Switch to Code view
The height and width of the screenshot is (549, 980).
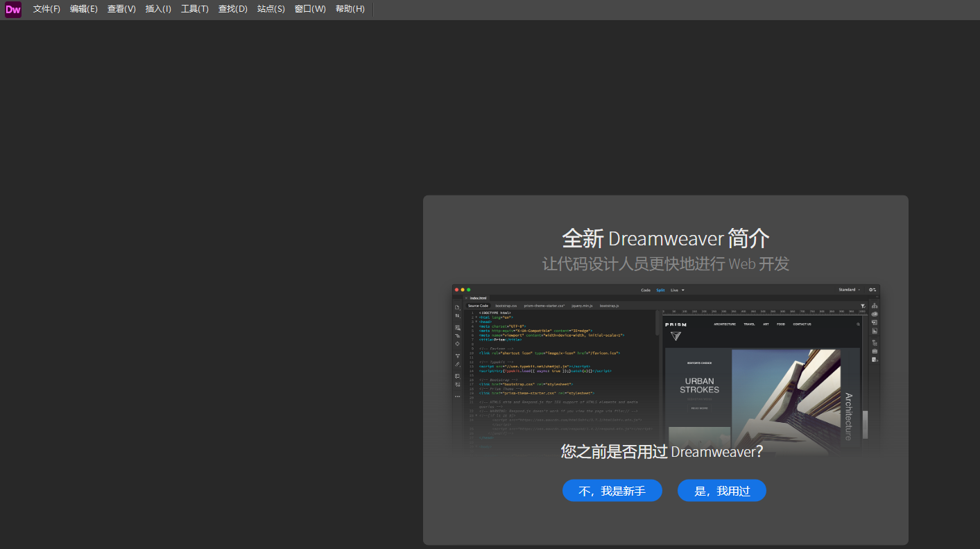pyautogui.click(x=645, y=290)
